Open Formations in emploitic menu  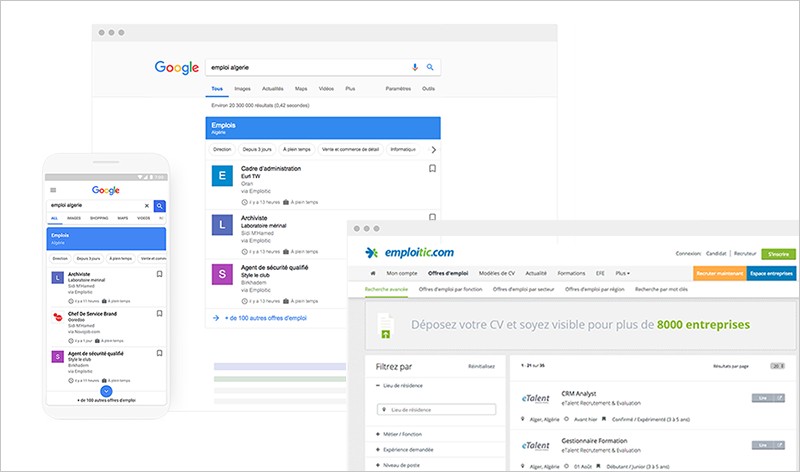(571, 274)
